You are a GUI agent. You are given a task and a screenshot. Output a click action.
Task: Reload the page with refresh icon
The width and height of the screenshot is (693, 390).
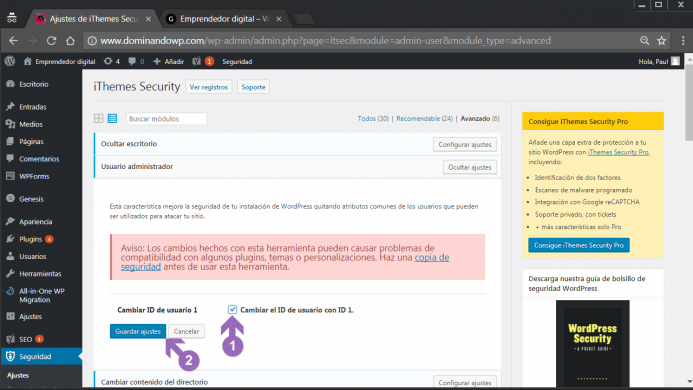pyautogui.click(x=51, y=41)
